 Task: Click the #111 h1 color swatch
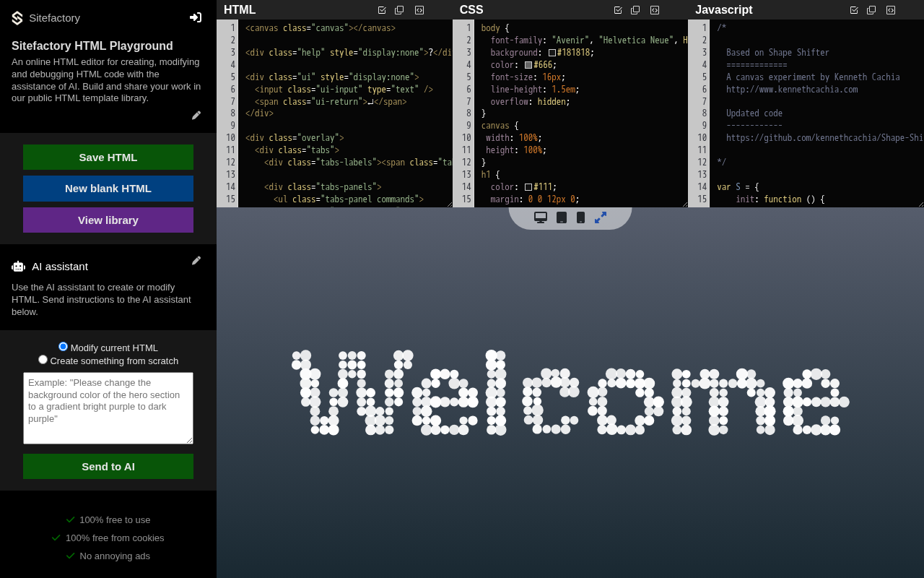click(528, 187)
